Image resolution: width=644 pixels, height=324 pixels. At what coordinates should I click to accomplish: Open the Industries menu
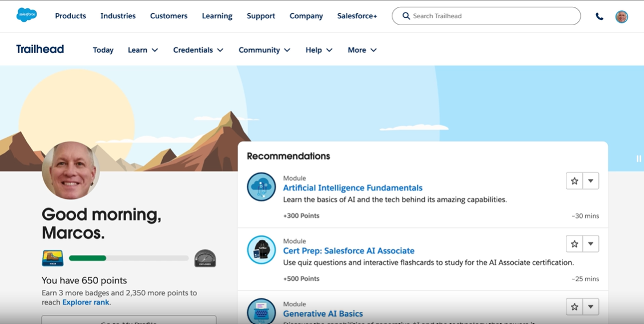coord(118,16)
